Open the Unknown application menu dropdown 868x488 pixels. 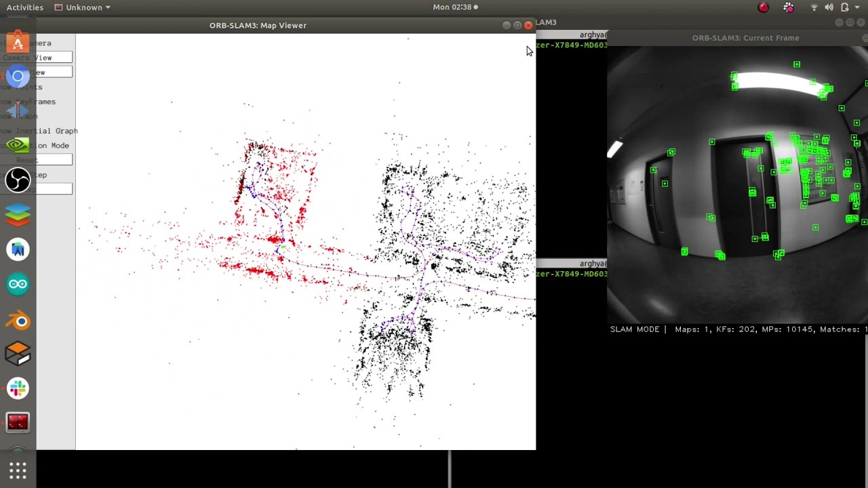coord(82,7)
